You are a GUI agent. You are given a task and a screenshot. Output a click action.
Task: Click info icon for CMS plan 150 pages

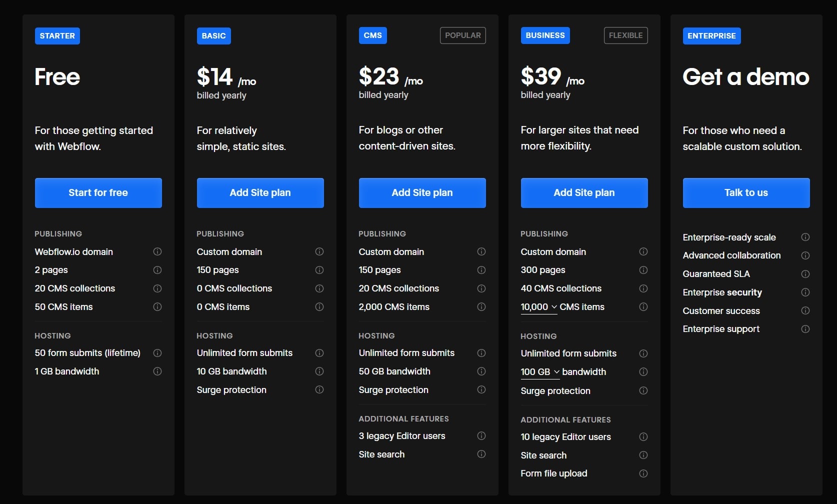click(x=481, y=270)
